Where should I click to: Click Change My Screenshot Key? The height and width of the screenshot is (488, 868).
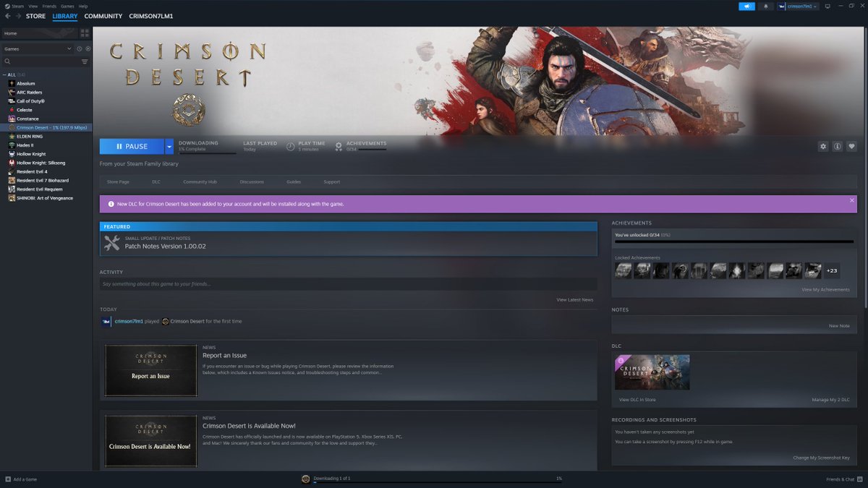[x=822, y=458]
